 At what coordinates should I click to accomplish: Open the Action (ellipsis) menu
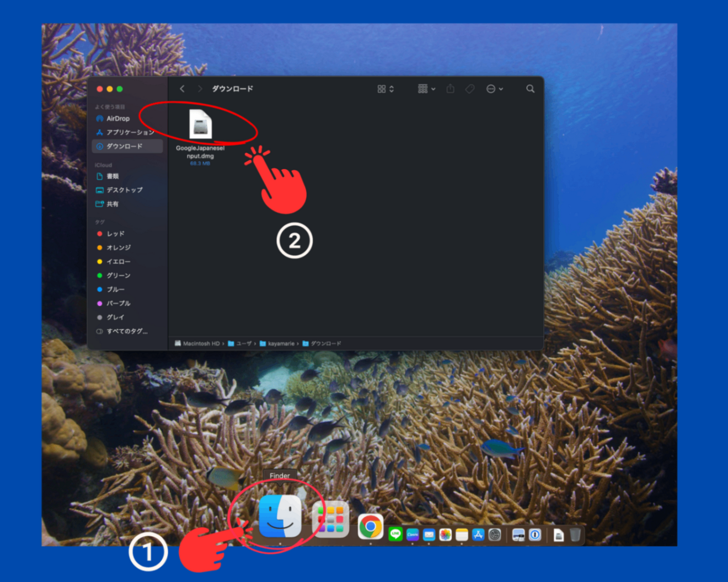[x=494, y=89]
